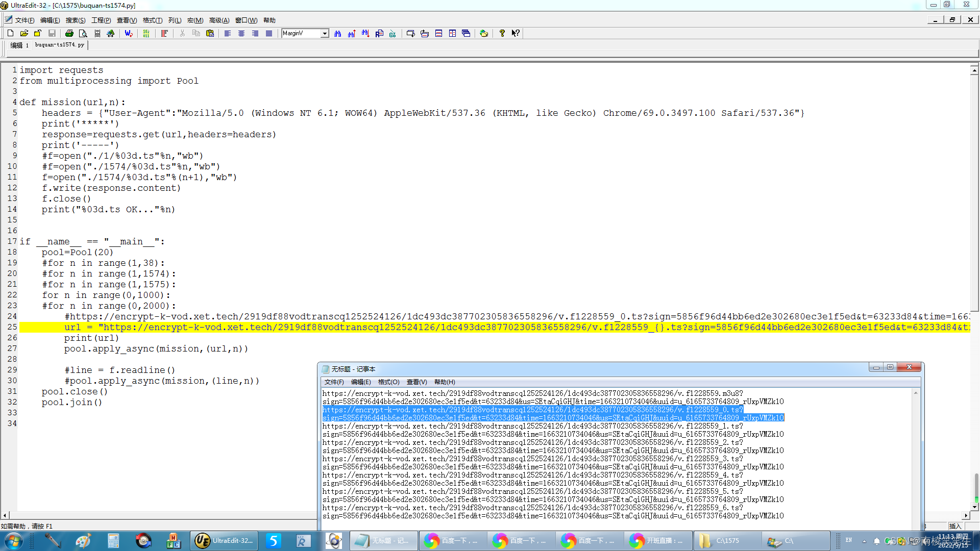Open the 窗口(W) menu
Image resolution: width=980 pixels, height=551 pixels.
246,20
